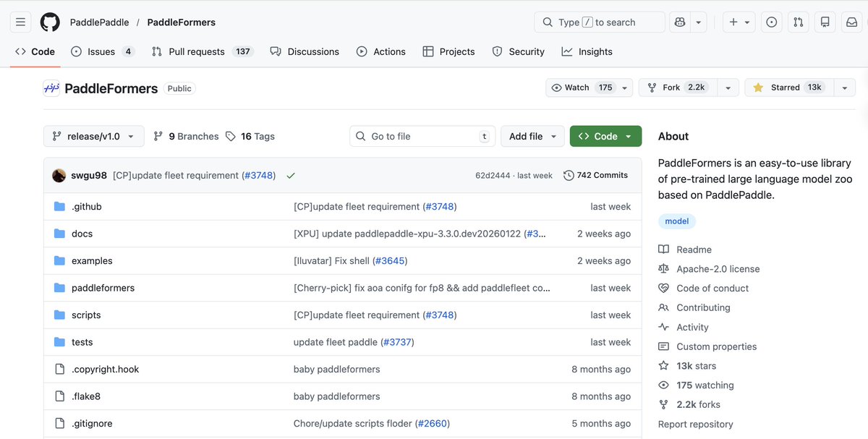The height and width of the screenshot is (439, 868).
Task: Focus the Go to file search field
Action: coord(422,136)
